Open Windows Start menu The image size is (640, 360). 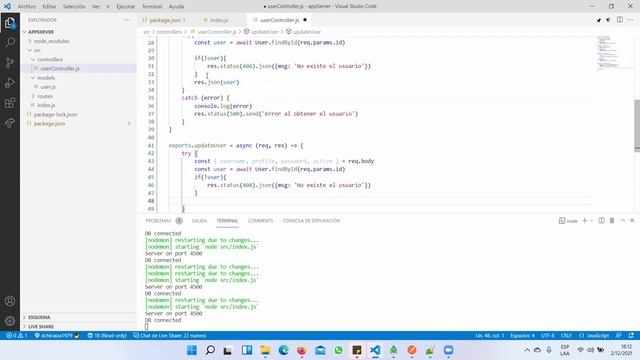pos(191,350)
